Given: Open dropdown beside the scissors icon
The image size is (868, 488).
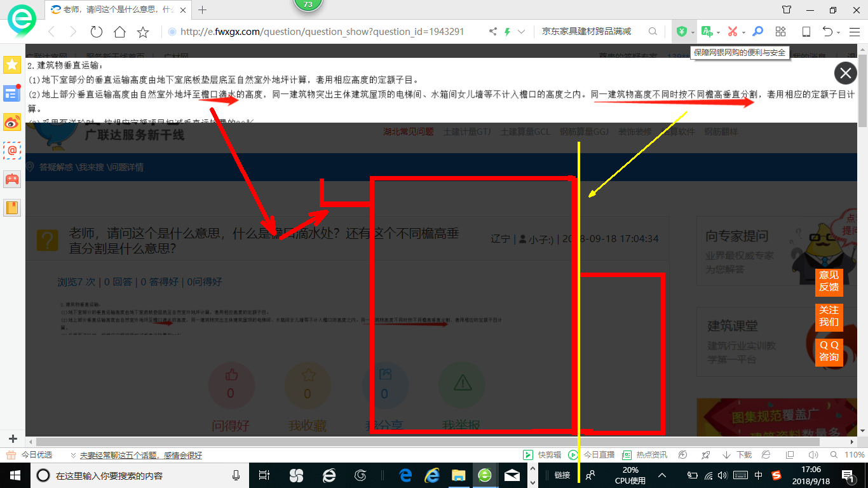Looking at the screenshot, I should click(743, 32).
